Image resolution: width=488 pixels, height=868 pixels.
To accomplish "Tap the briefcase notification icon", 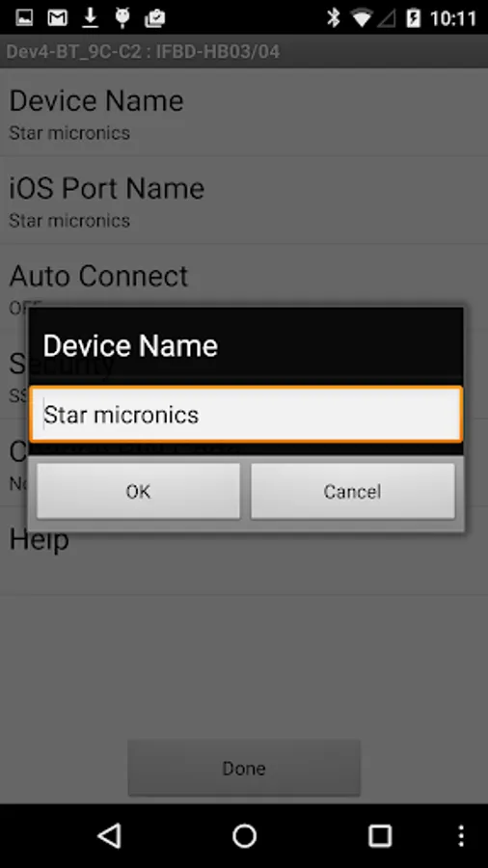I will coord(155,18).
